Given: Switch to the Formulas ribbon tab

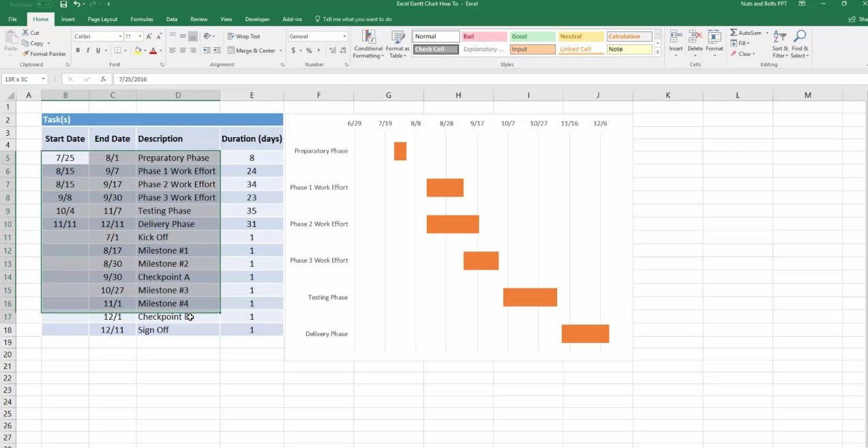Looking at the screenshot, I should point(141,18).
